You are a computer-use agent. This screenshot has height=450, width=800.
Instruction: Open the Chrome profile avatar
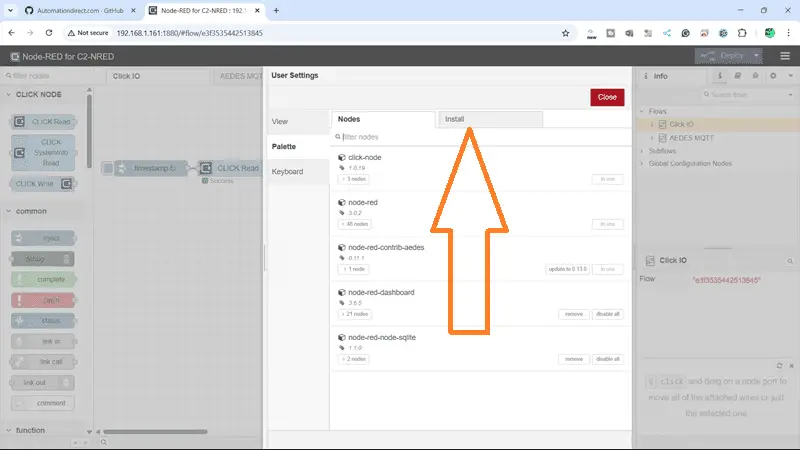[x=770, y=33]
